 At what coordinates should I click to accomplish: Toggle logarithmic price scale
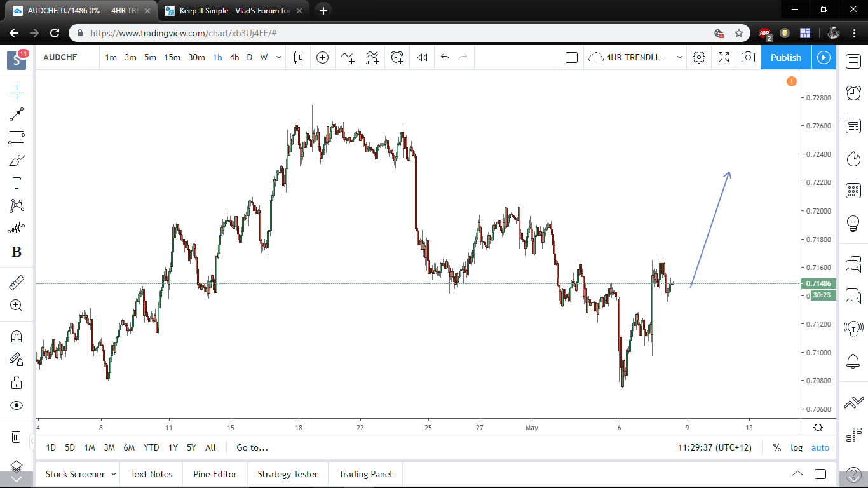796,447
